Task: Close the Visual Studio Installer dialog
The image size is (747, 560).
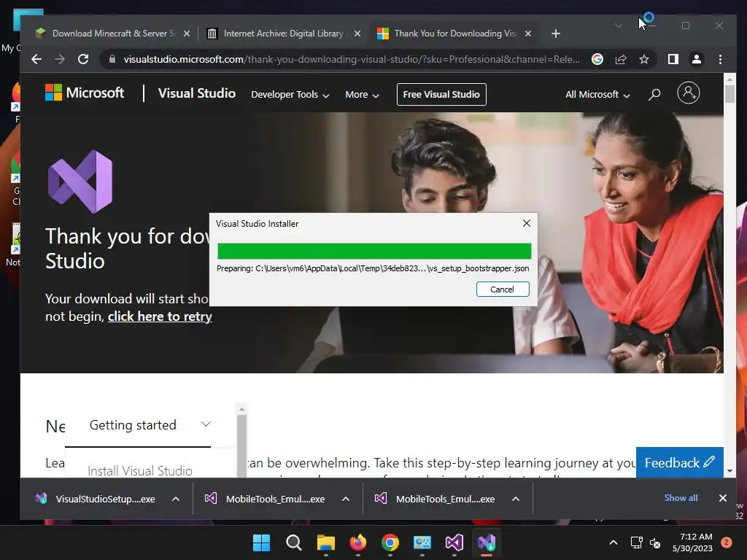Action: (527, 223)
